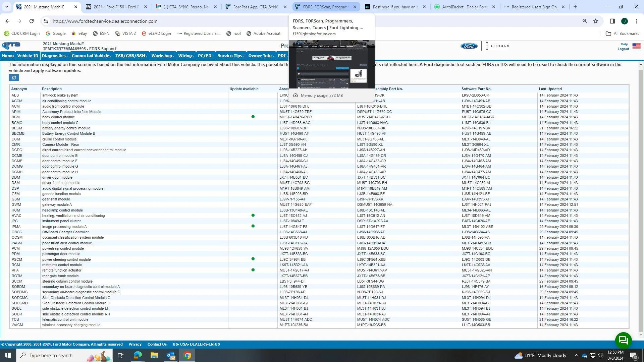The image size is (644, 362).
Task: Open the Workshop dropdown menu
Action: point(163,56)
